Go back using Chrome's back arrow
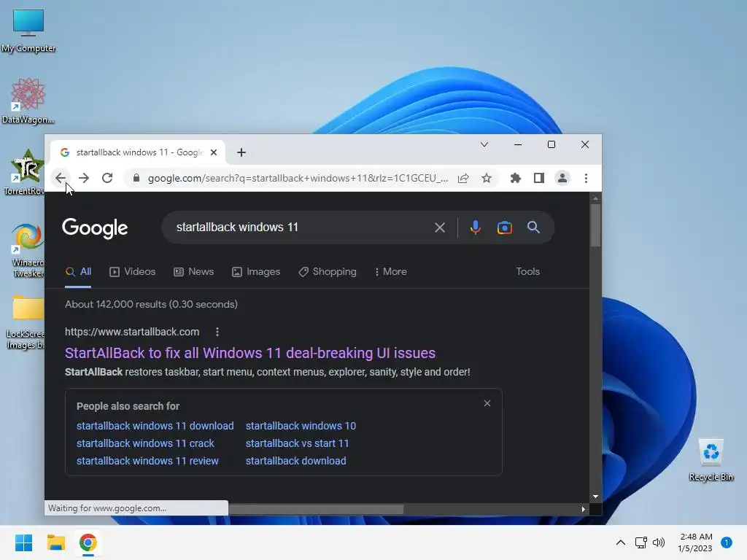Screen dimensions: 747x560 point(61,178)
